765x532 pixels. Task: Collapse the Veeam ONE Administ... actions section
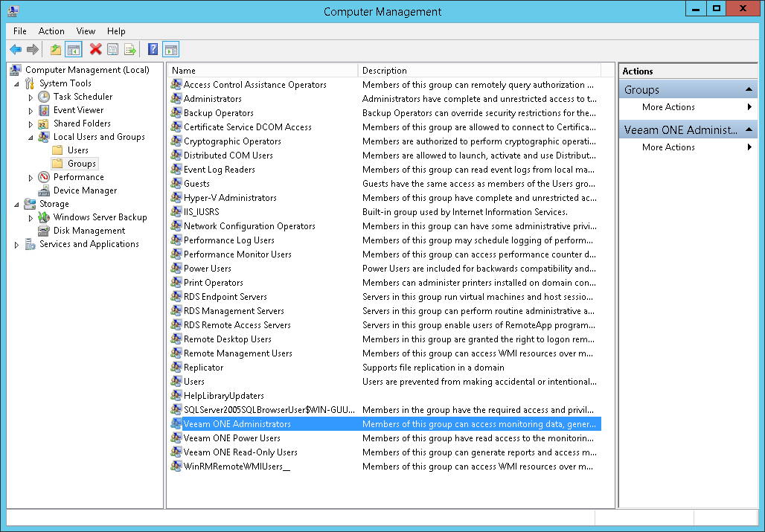(x=749, y=129)
